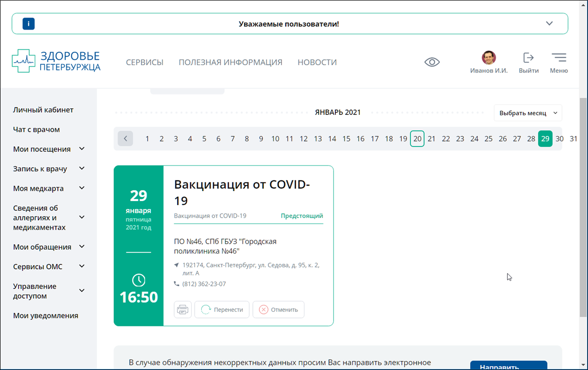Select day 10 in the calendar strip

[x=275, y=139]
